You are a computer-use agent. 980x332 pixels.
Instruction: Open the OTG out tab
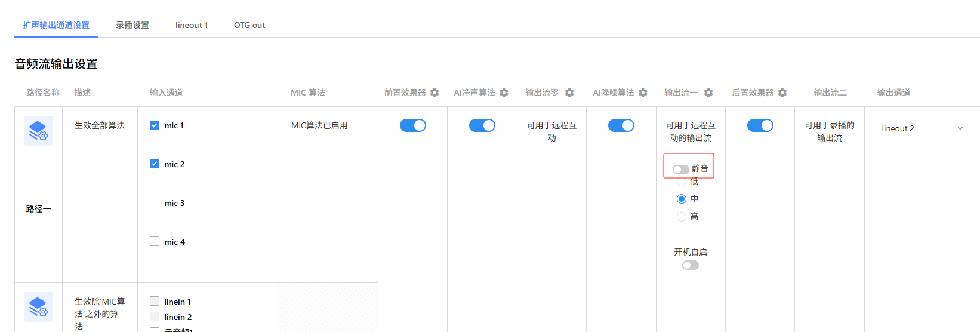(x=249, y=25)
